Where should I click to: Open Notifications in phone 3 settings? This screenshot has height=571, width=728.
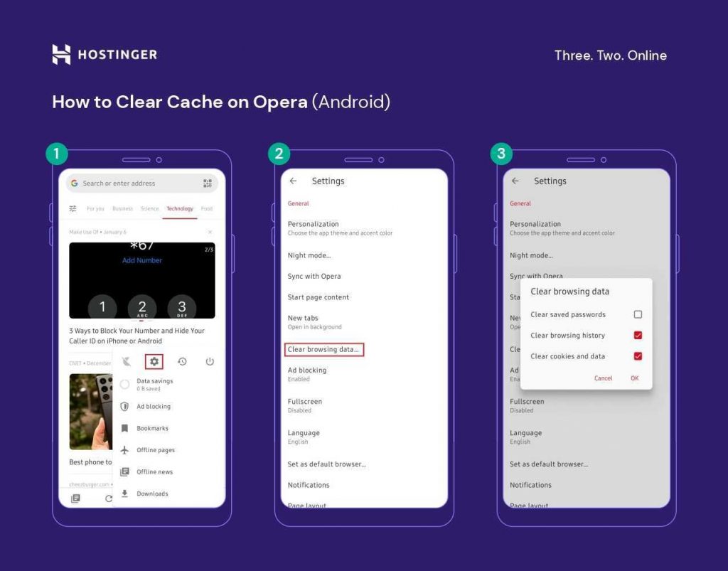[530, 485]
